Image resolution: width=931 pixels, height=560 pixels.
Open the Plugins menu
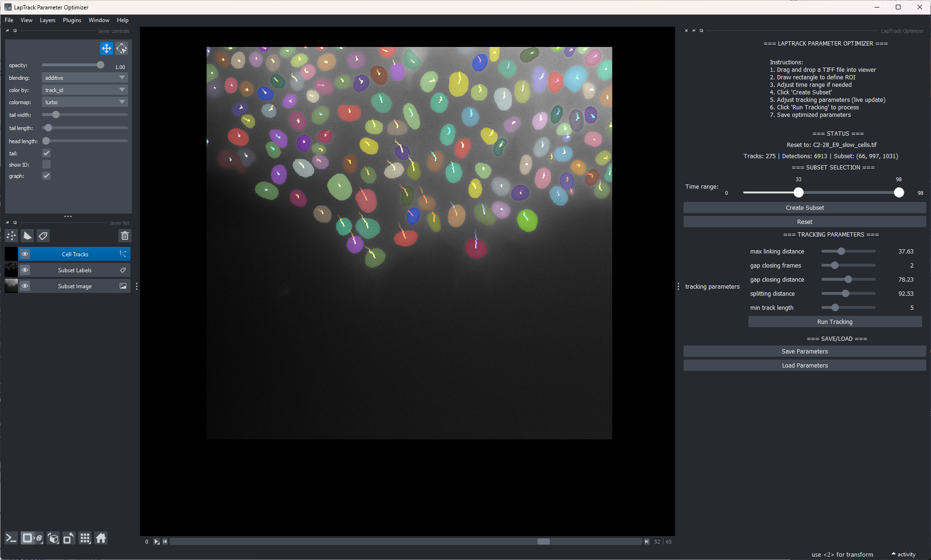[72, 20]
